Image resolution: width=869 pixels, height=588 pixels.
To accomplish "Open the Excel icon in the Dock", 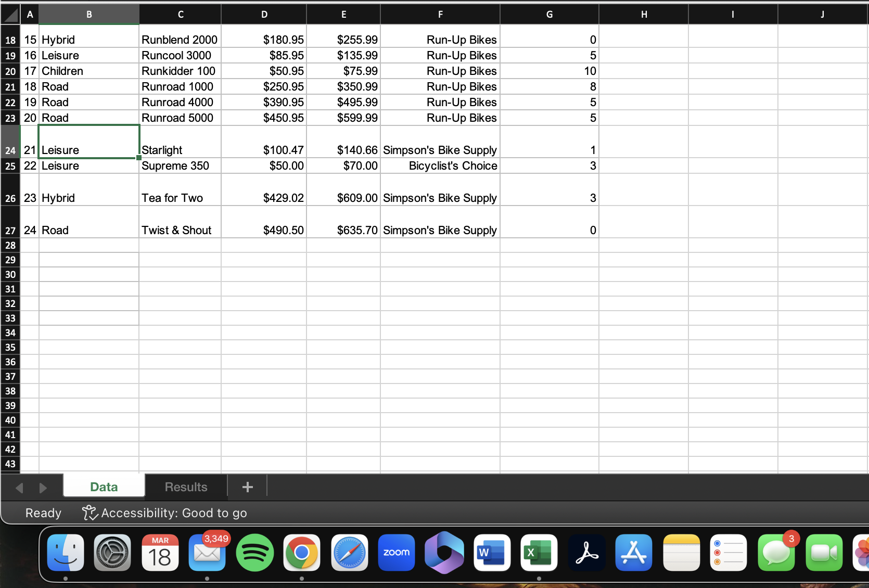I will 539,553.
